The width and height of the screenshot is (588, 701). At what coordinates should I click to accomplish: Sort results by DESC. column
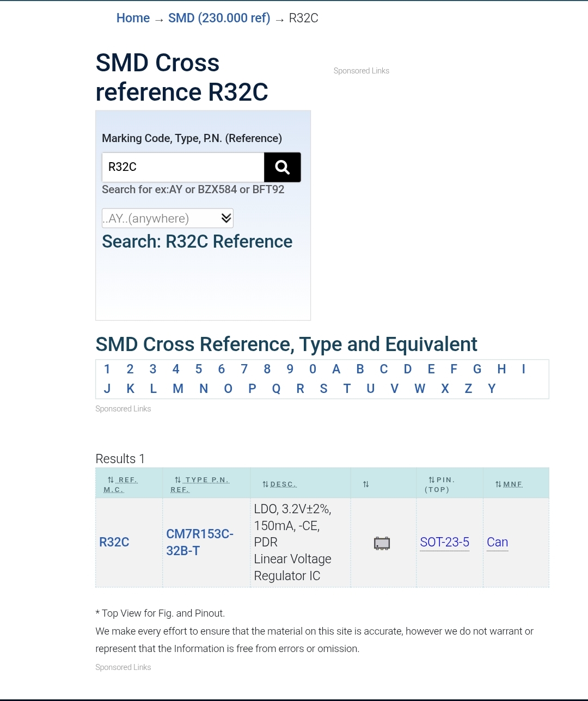279,484
